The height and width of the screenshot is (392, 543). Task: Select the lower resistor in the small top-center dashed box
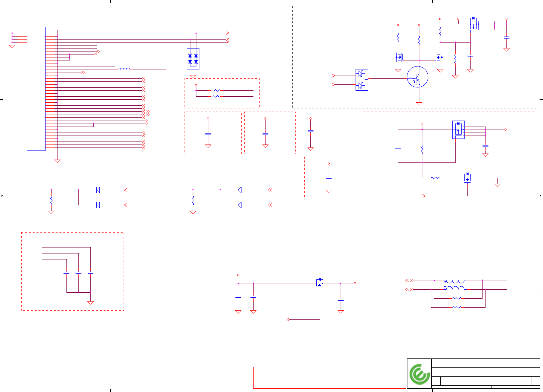click(x=216, y=96)
